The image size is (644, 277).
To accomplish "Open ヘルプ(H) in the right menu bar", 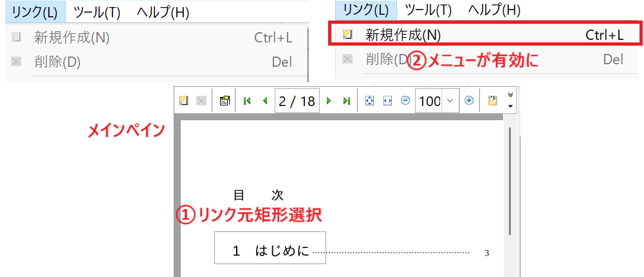I will 494,10.
